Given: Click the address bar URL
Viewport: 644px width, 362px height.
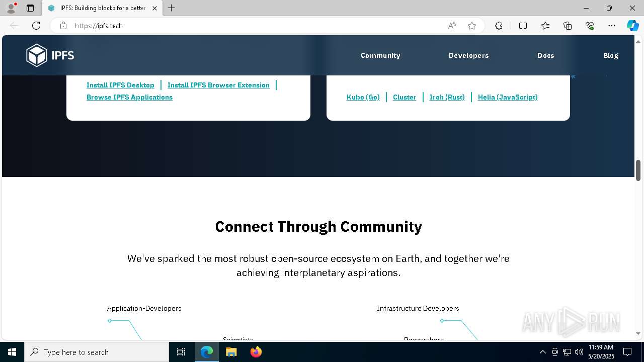Looking at the screenshot, I should pyautogui.click(x=99, y=26).
